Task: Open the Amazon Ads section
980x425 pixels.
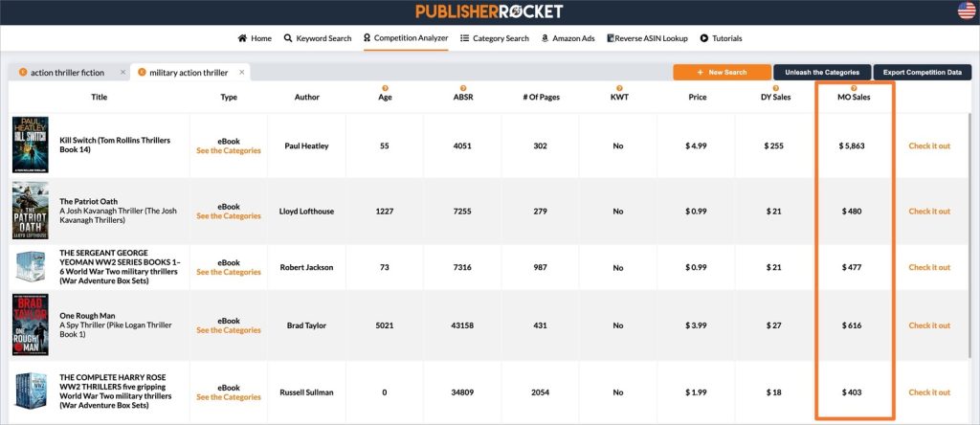Action: tap(568, 38)
